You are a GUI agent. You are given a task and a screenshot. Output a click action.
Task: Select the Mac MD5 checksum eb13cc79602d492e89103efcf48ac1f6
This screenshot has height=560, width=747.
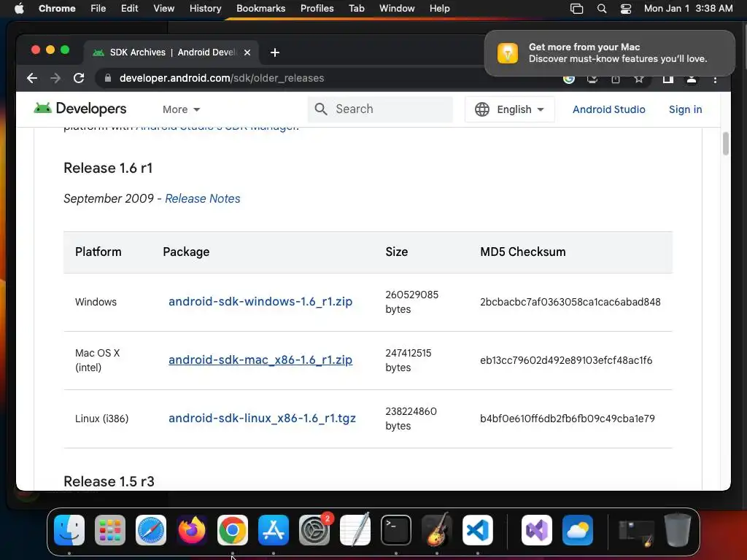(566, 360)
